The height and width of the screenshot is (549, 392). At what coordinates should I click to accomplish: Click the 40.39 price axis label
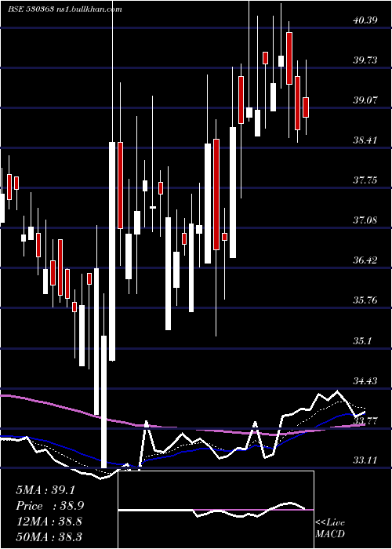365,20
